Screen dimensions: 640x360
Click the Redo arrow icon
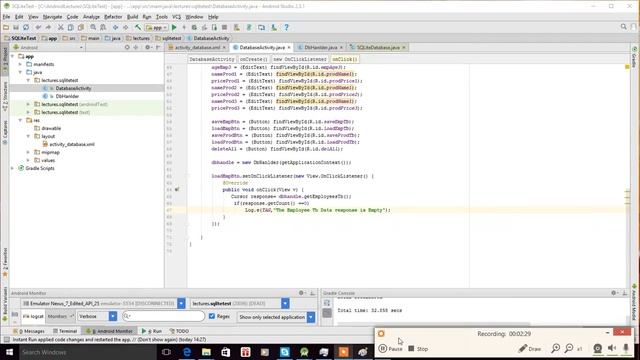click(x=48, y=27)
